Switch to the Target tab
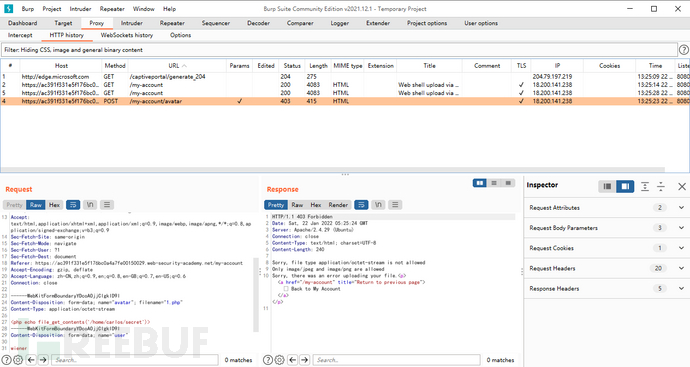Screen dimensions: 690x367 [x=63, y=23]
